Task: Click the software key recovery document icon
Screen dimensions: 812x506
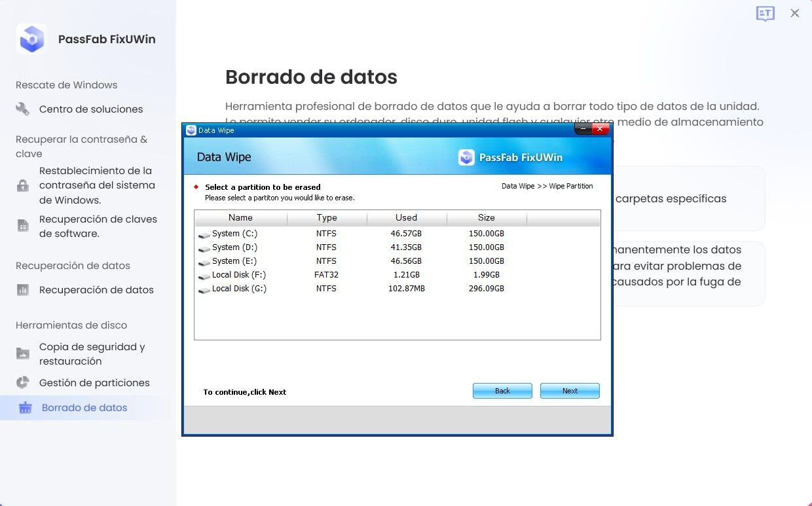Action: click(23, 226)
